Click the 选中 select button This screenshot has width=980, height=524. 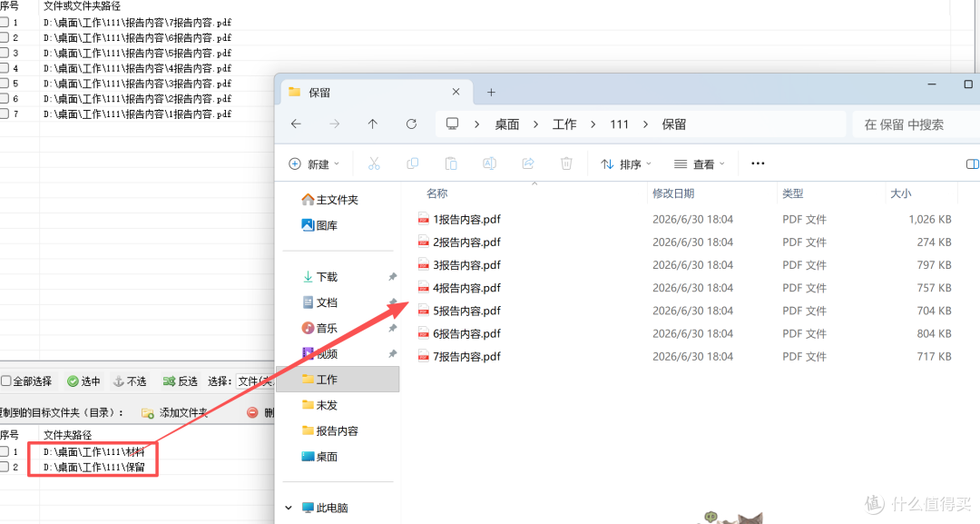pos(83,381)
